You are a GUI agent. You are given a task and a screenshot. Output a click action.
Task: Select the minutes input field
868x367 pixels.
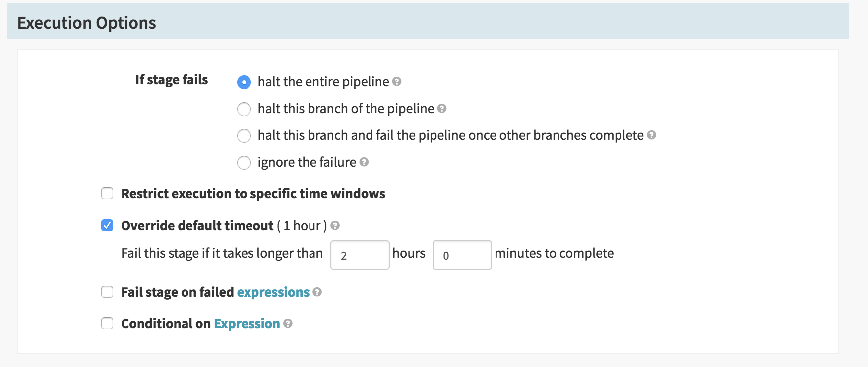pos(462,254)
